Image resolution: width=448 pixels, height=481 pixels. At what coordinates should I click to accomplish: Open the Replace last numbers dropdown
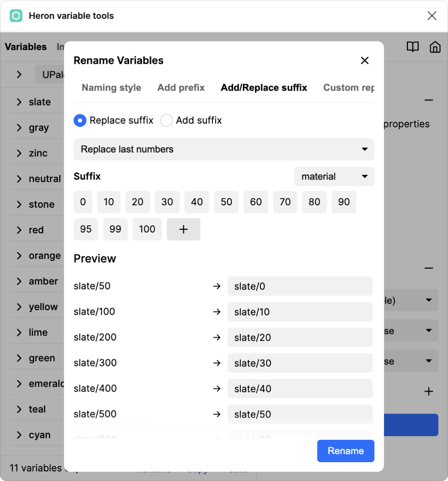(x=224, y=150)
